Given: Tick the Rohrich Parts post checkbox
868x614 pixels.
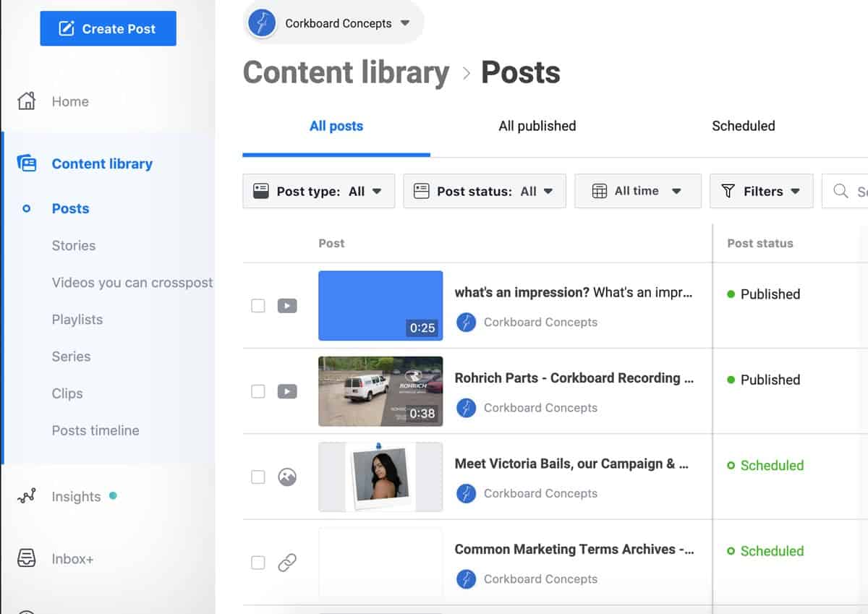Looking at the screenshot, I should click(258, 391).
